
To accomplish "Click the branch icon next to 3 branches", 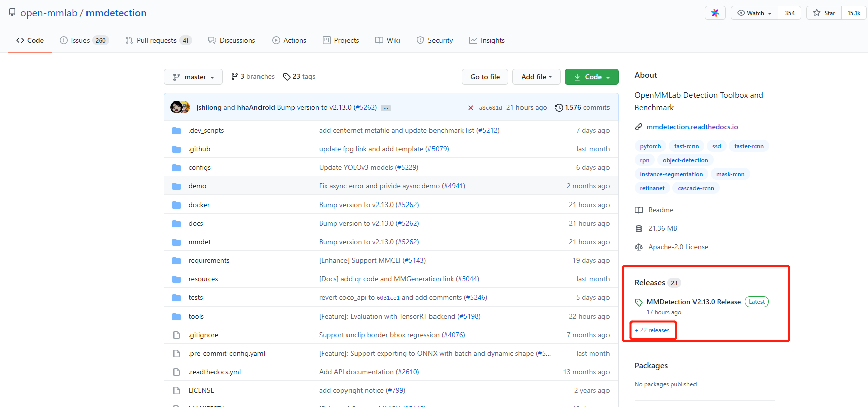I will point(234,77).
